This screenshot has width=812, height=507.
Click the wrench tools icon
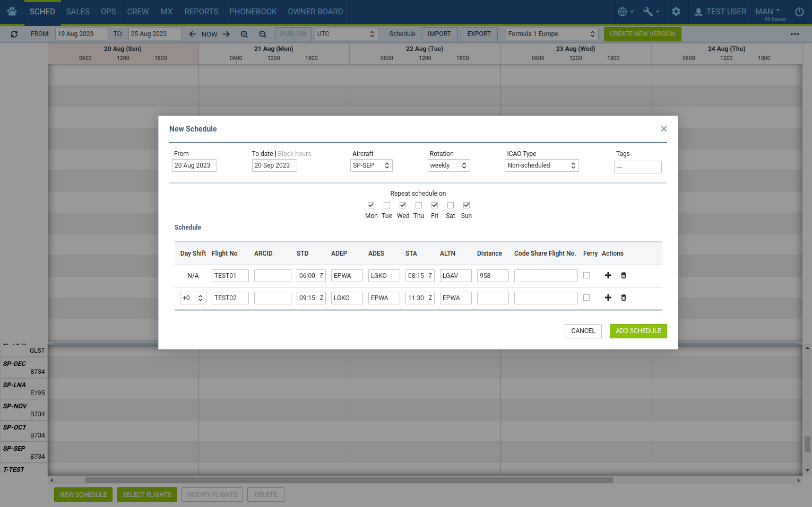coord(649,11)
